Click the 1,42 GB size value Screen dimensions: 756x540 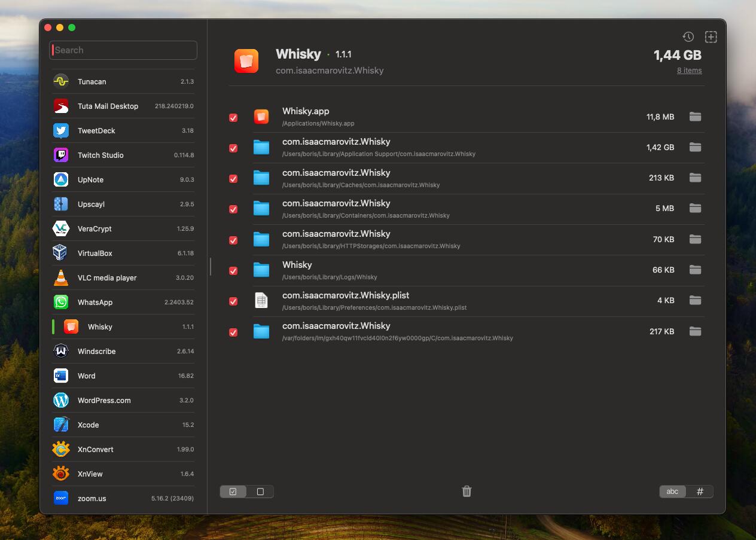660,147
